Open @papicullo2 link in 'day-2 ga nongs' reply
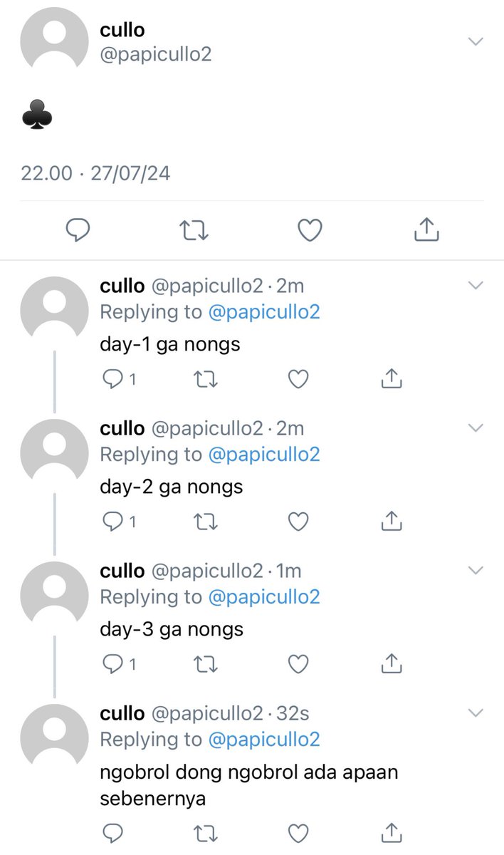Image resolution: width=504 pixels, height=855 pixels. pyautogui.click(x=263, y=455)
